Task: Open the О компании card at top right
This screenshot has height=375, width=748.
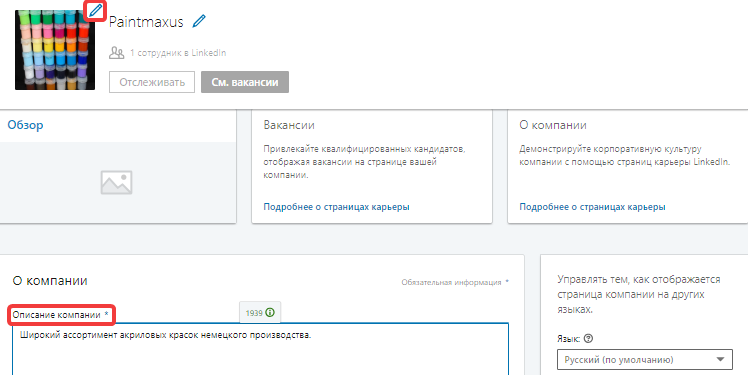Action: coord(628,167)
